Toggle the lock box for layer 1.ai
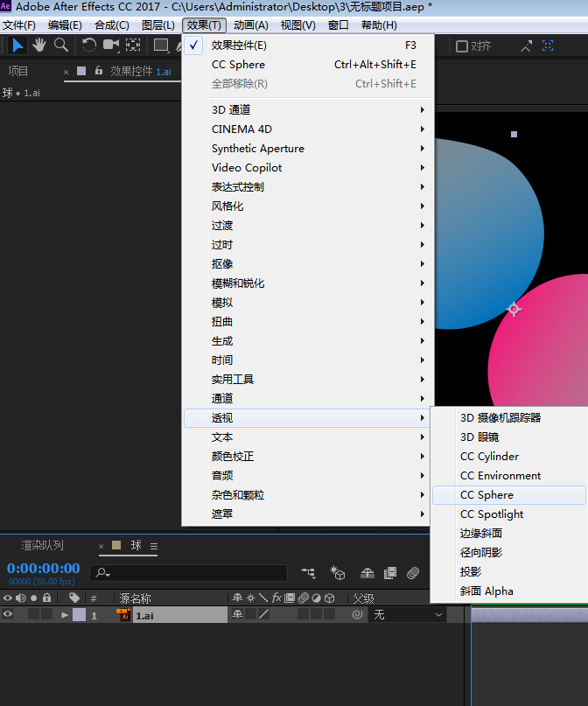Screen dimensions: 588x706 pos(47,614)
